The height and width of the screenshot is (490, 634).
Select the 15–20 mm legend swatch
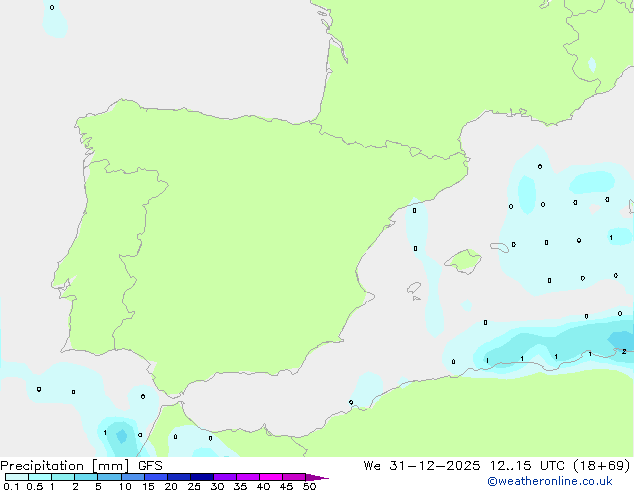pos(156,477)
